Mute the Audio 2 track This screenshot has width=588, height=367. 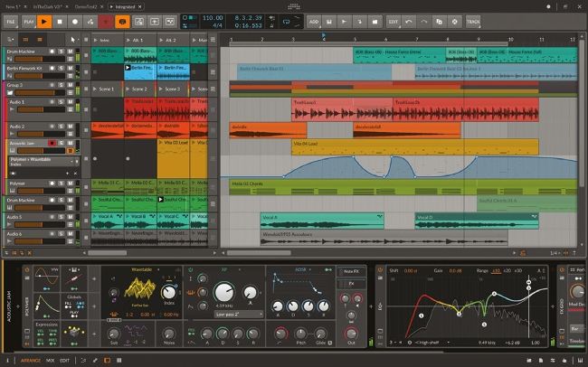(x=71, y=127)
